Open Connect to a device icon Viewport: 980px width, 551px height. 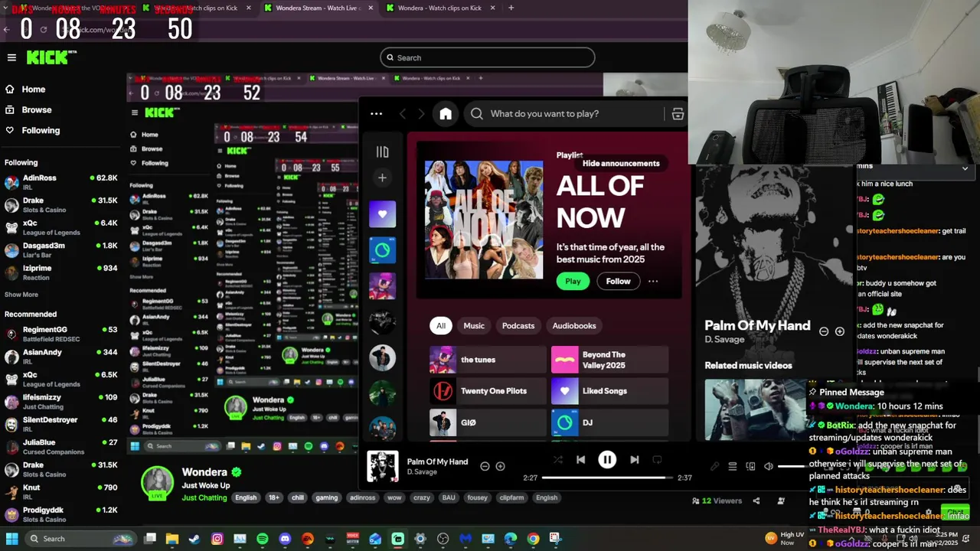pyautogui.click(x=750, y=466)
